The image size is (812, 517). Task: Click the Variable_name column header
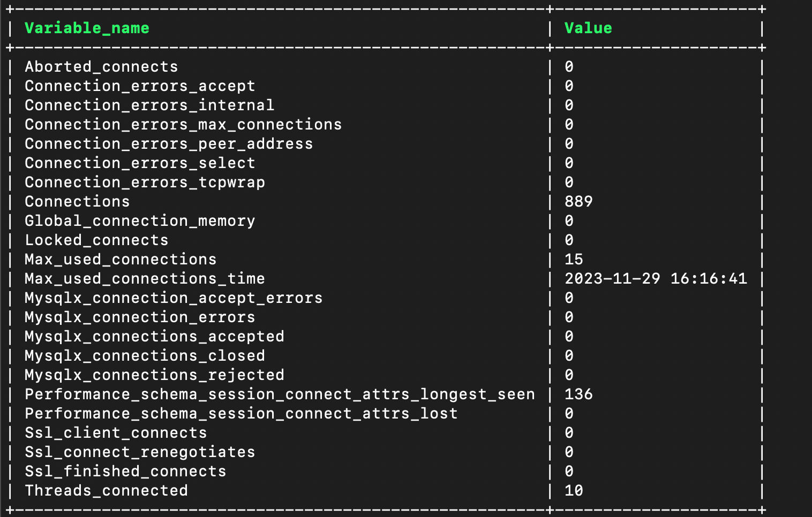(x=87, y=28)
